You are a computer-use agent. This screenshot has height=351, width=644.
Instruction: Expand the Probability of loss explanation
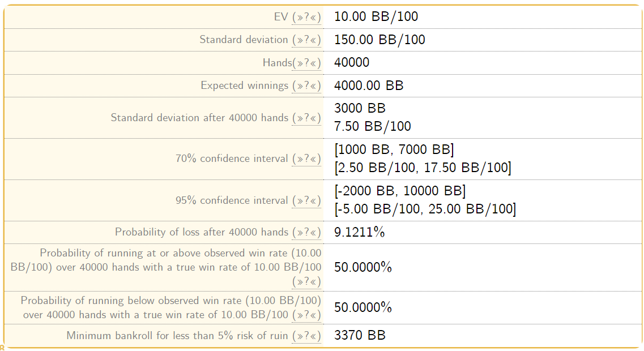coord(306,232)
